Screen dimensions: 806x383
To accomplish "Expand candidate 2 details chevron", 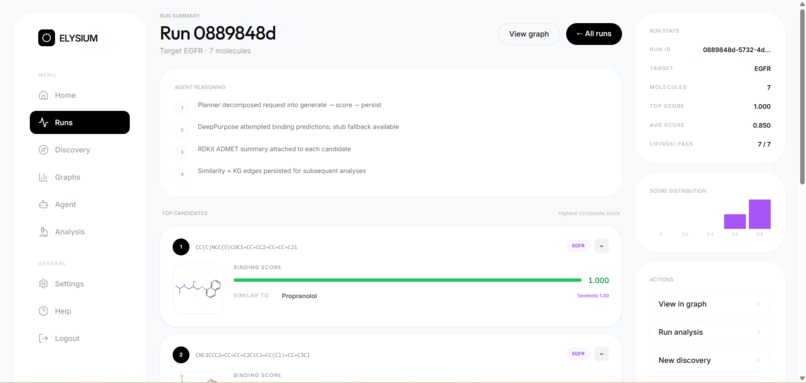I will click(x=601, y=354).
